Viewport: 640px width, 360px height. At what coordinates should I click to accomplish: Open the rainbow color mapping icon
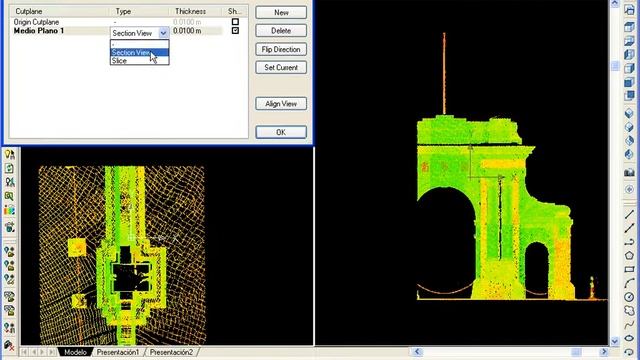pos(9,210)
